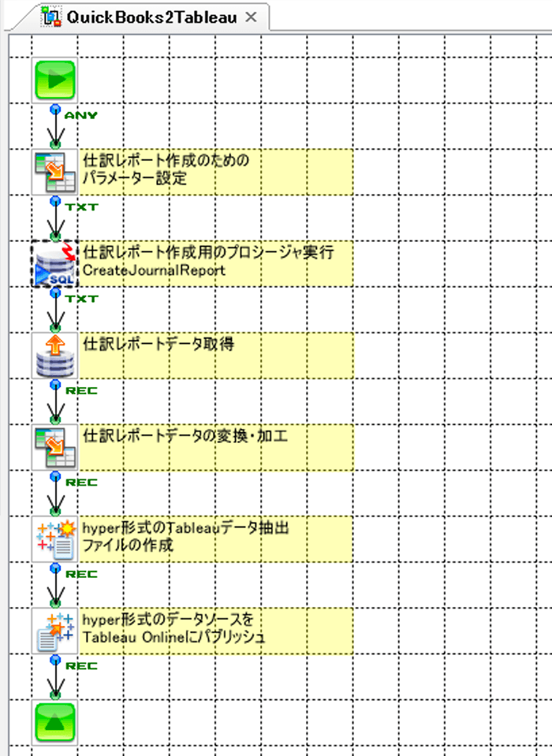Select the REC link below データ取得
Viewport: 552px width, 756px height.
pos(81,390)
